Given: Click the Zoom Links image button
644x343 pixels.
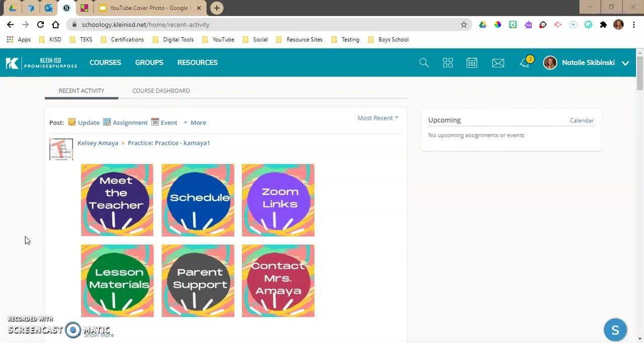Looking at the screenshot, I should [x=278, y=200].
